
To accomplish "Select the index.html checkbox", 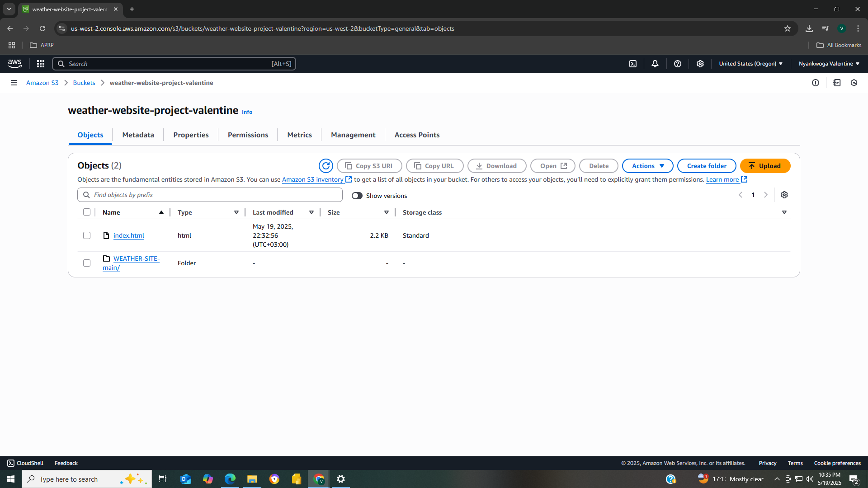I will (87, 235).
